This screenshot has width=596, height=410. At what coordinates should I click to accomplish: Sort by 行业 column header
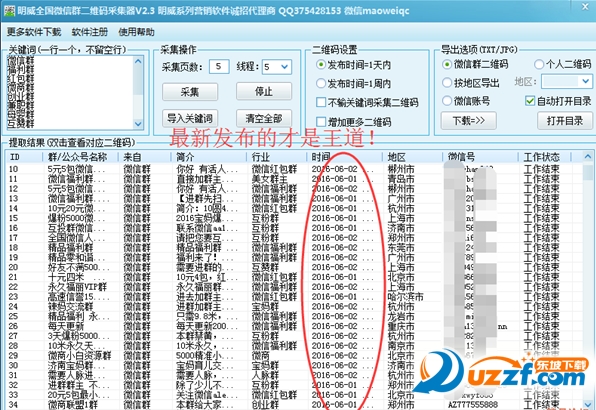click(x=277, y=157)
